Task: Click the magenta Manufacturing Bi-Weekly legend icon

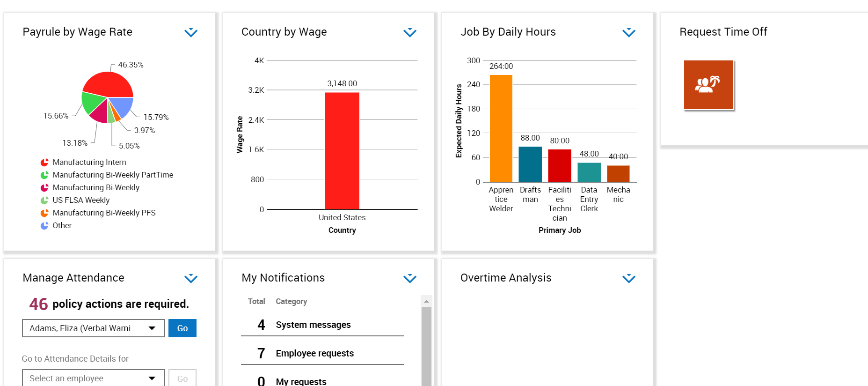Action: (x=44, y=188)
